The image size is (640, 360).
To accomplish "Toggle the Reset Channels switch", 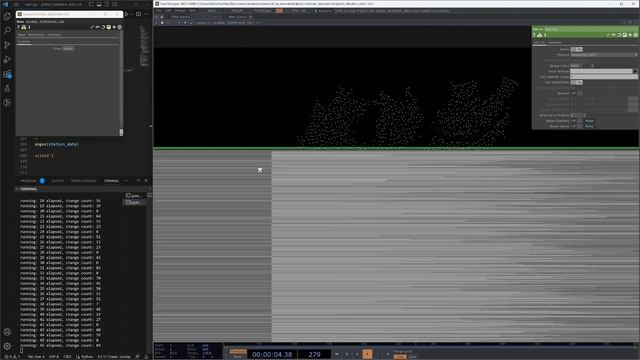I will 576,121.
